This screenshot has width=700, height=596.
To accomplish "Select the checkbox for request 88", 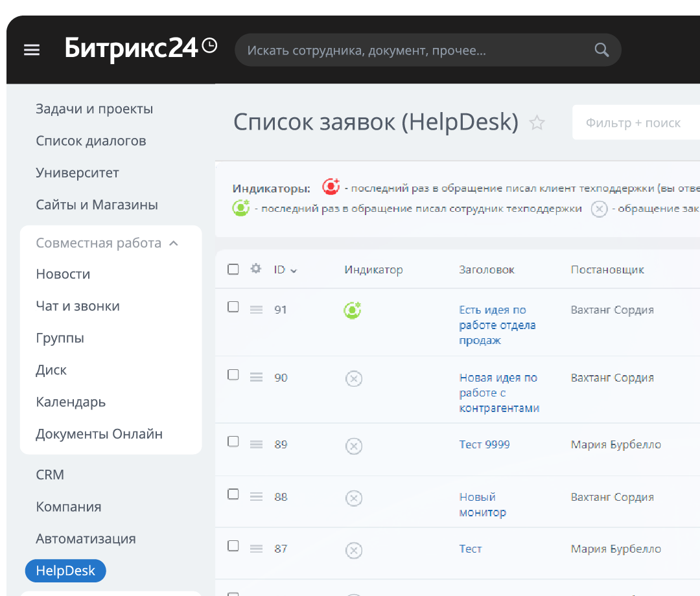I will [233, 494].
